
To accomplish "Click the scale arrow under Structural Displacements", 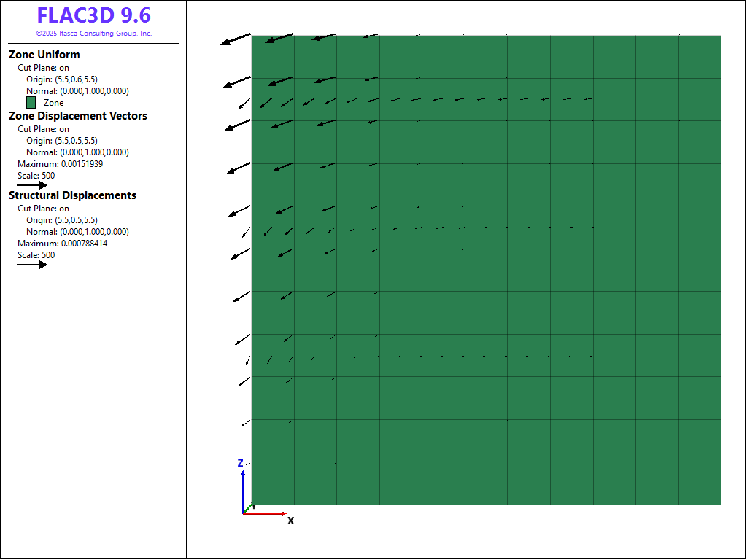I will point(31,265).
